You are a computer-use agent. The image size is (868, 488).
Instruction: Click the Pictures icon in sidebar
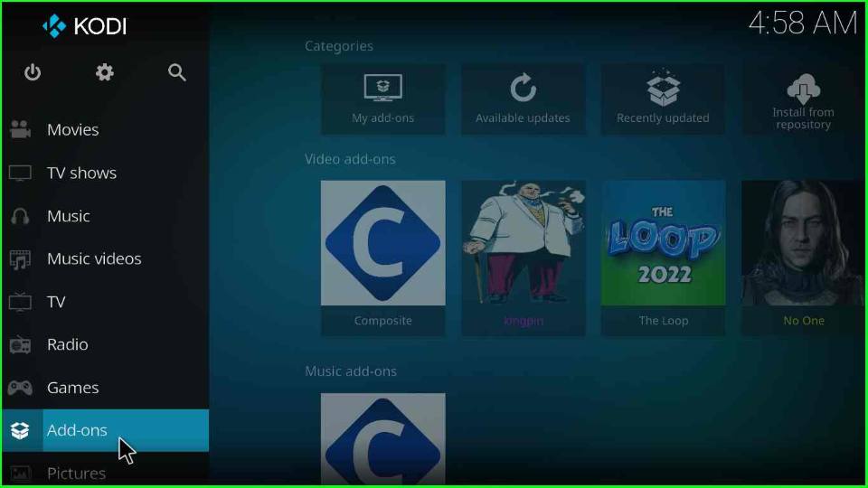coord(21,474)
